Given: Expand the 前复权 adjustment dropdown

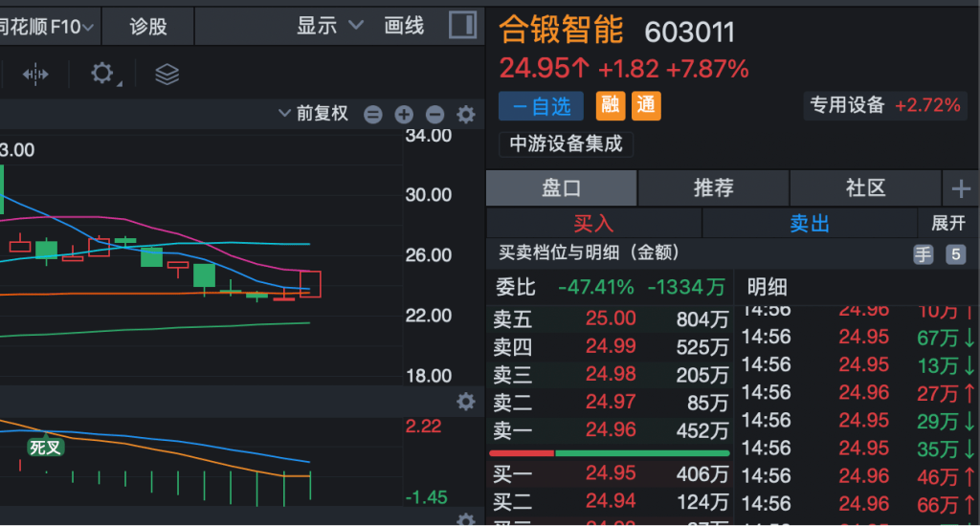Looking at the screenshot, I should 313,115.
